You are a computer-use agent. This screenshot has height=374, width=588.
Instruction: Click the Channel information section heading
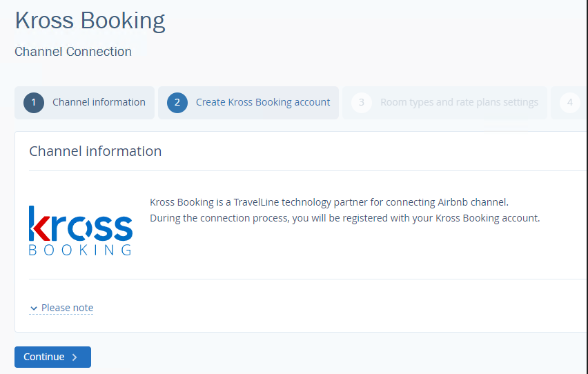95,151
